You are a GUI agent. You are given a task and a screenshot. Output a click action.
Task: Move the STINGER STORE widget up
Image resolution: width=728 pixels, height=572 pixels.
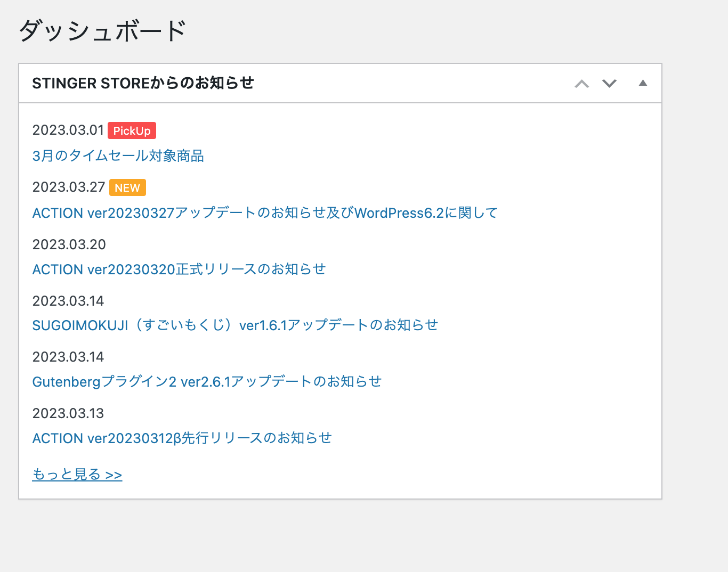[x=582, y=84]
